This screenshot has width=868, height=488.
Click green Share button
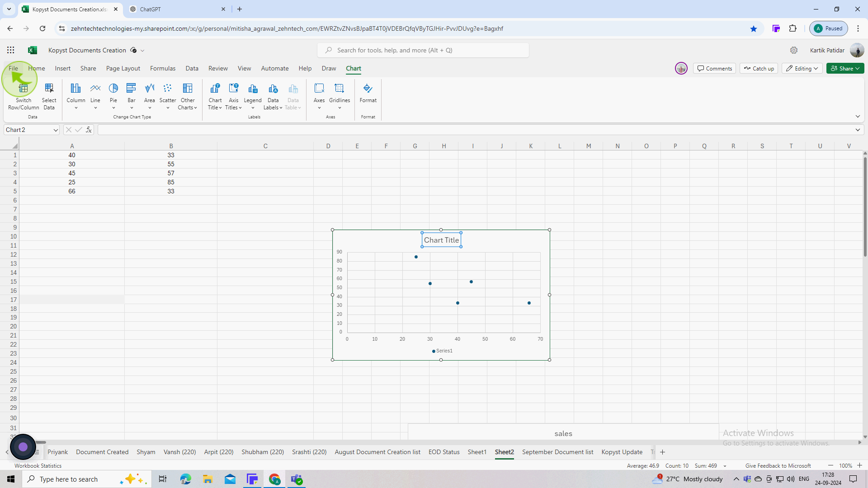[845, 68]
